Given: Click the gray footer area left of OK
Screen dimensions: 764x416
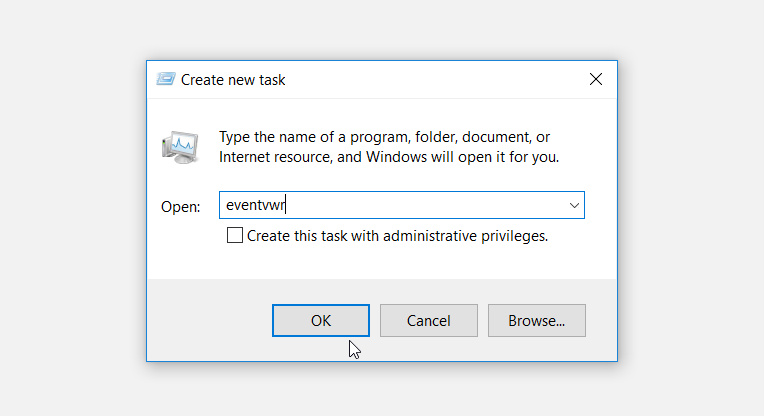Looking at the screenshot, I should click(210, 320).
